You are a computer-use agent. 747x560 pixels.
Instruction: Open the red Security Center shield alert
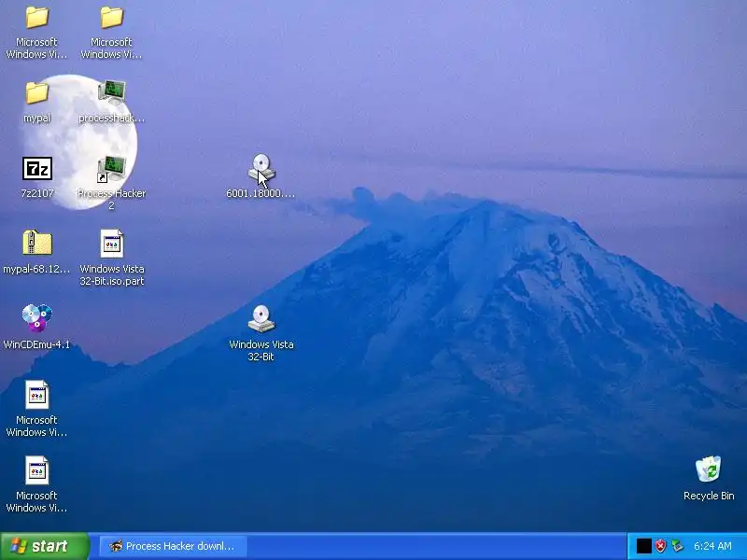tap(660, 546)
